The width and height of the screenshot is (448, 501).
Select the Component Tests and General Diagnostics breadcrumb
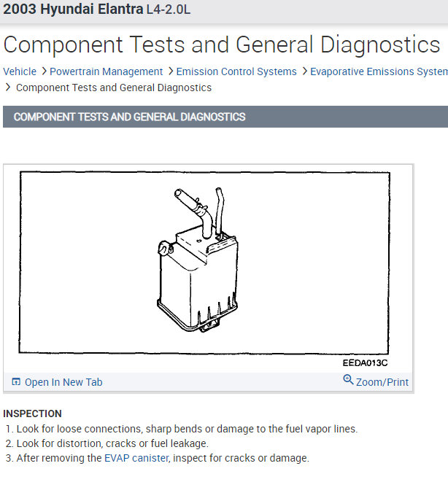(114, 88)
